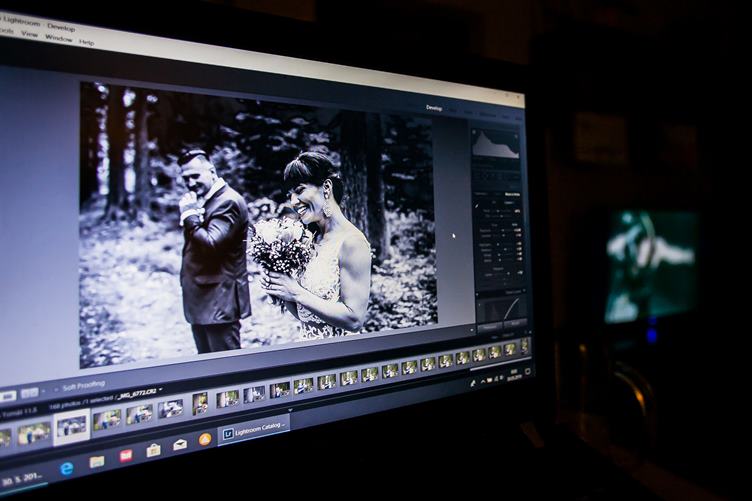Image resolution: width=752 pixels, height=501 pixels.
Task: Open the _MG_6772.CR2 filename dropdown
Action: [141, 393]
